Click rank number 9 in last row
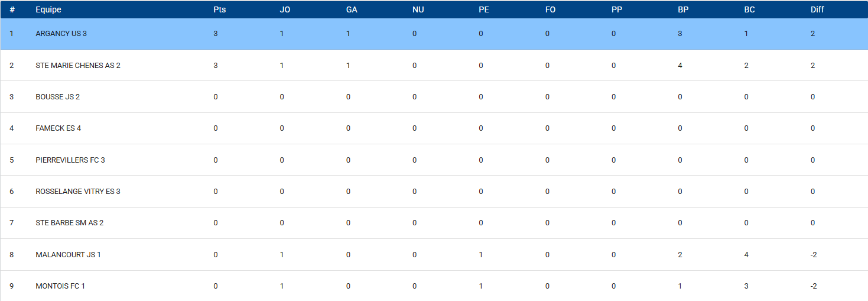 pyautogui.click(x=12, y=286)
